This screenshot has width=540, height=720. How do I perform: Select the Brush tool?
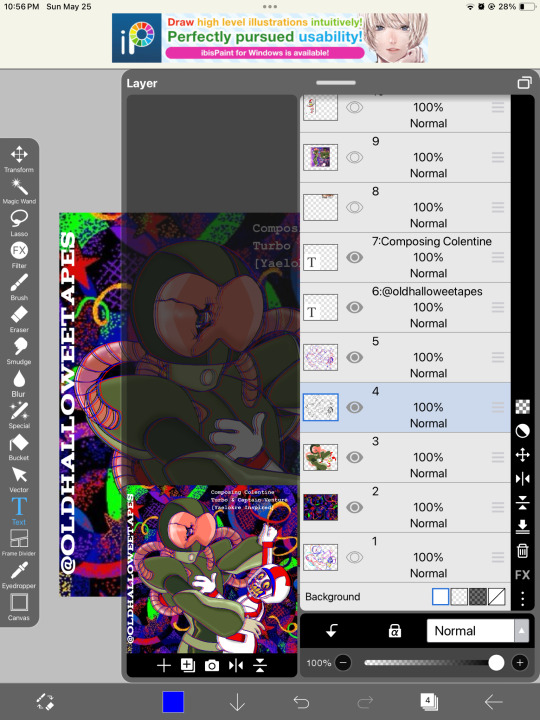pos(19,287)
